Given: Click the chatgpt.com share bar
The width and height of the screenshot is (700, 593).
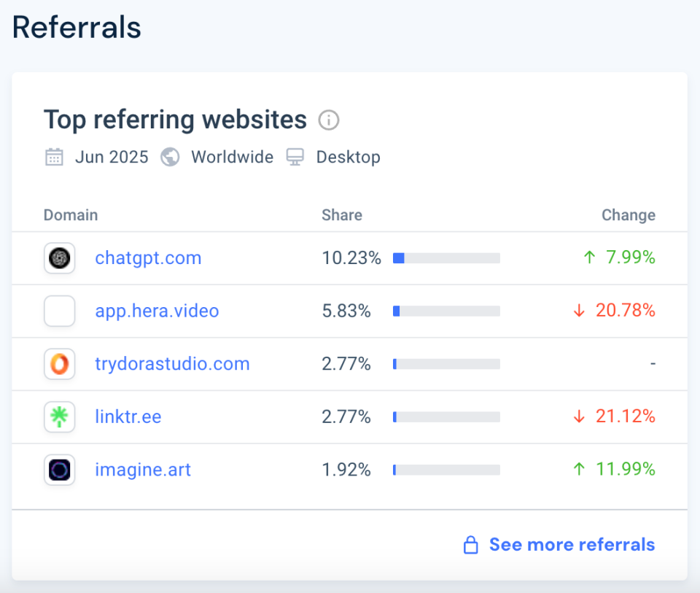Looking at the screenshot, I should [x=446, y=258].
